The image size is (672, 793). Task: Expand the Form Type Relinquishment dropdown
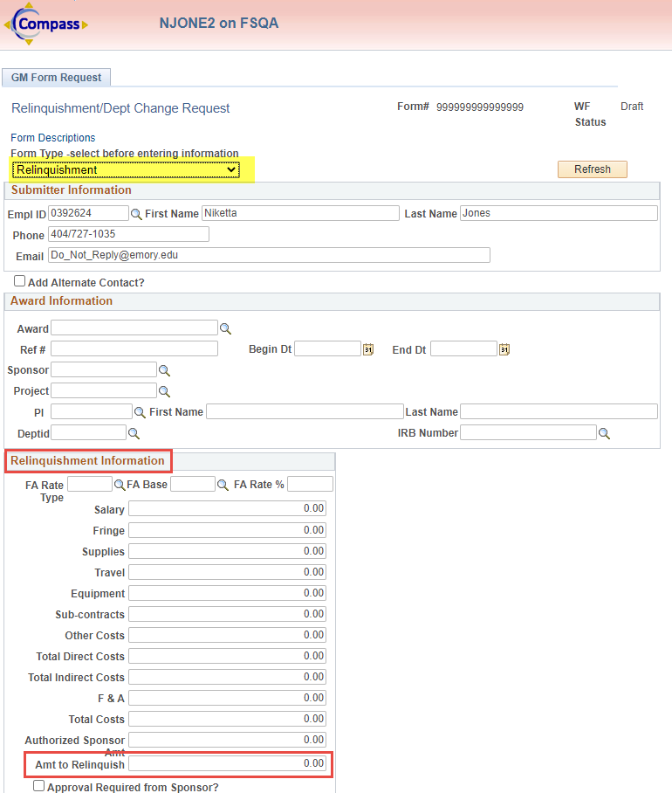(126, 169)
